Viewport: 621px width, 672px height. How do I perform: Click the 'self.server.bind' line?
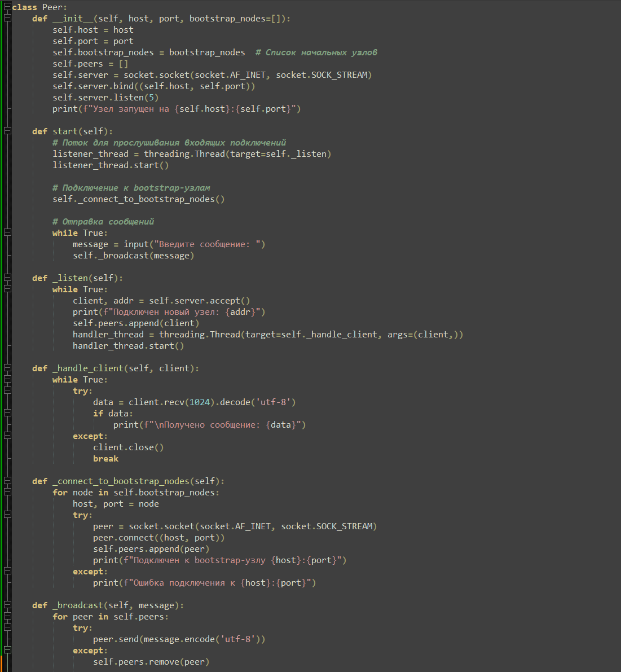154,86
